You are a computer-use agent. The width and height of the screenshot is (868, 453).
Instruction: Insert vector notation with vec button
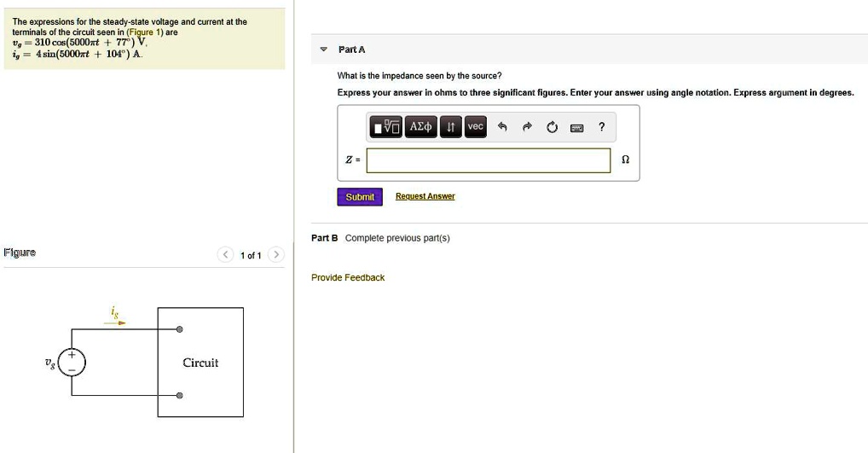point(476,127)
